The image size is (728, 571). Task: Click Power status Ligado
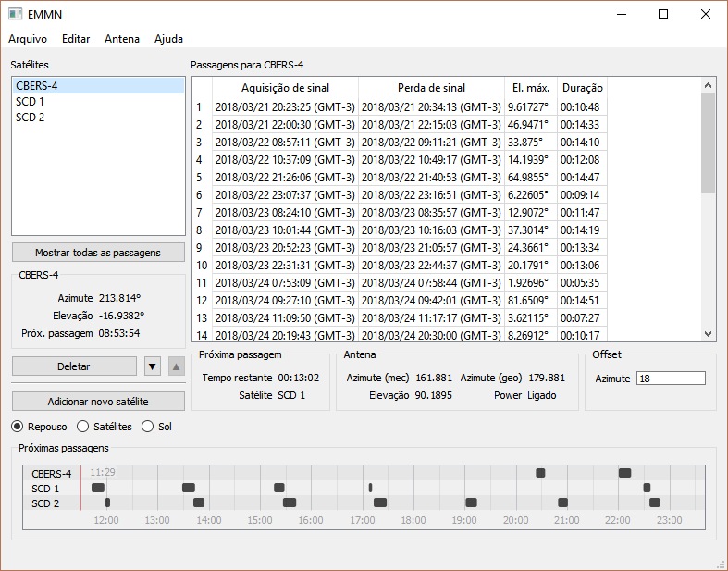click(x=542, y=395)
